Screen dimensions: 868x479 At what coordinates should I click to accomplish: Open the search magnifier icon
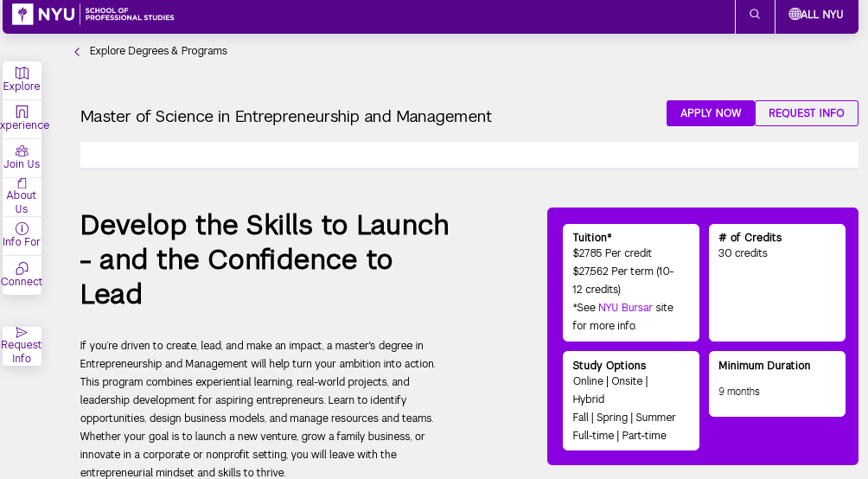pos(755,15)
